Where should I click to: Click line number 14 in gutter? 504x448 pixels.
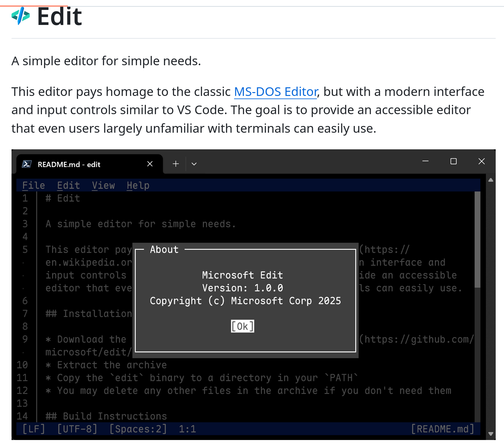[x=22, y=416]
